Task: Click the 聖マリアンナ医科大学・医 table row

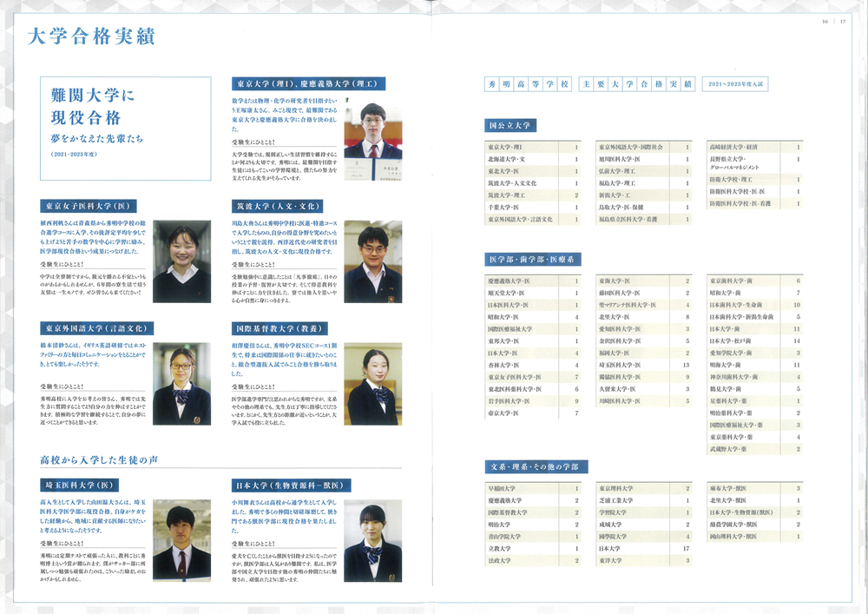Action: (644, 305)
